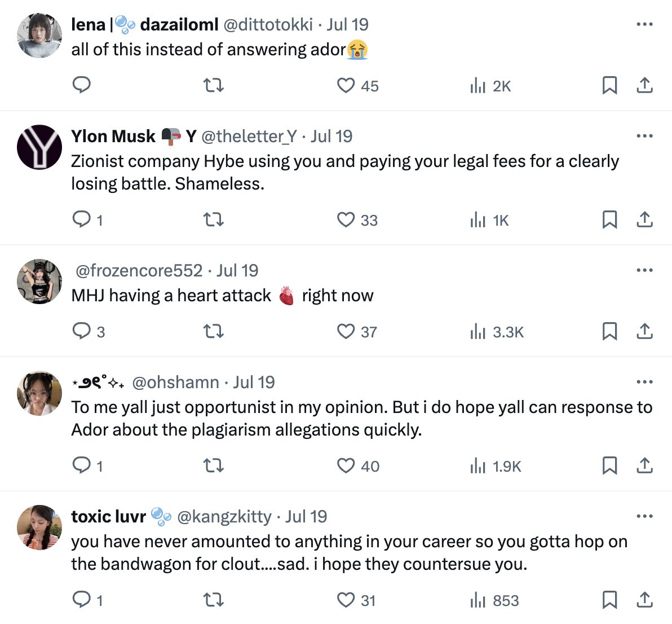Image resolution: width=672 pixels, height=624 pixels.
Task: Like the @frozencore552 heart attack tweet
Action: [346, 331]
